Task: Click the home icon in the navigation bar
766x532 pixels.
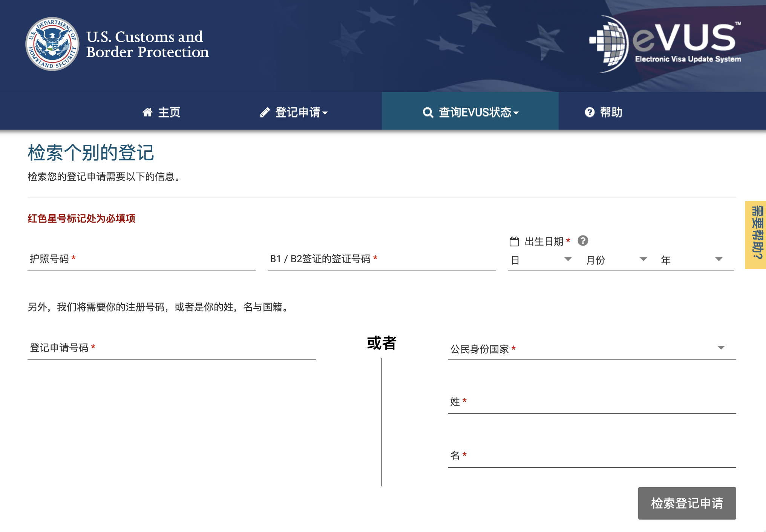Action: [148, 112]
